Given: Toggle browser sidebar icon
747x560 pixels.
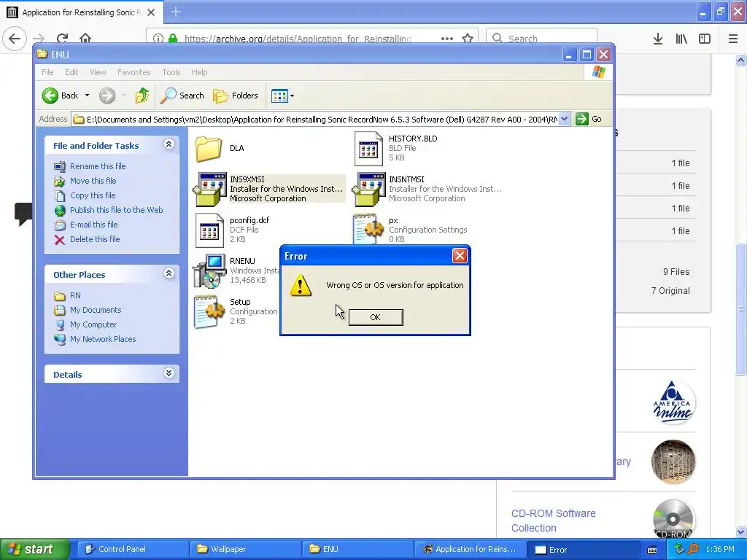Looking at the screenshot, I should [x=705, y=39].
